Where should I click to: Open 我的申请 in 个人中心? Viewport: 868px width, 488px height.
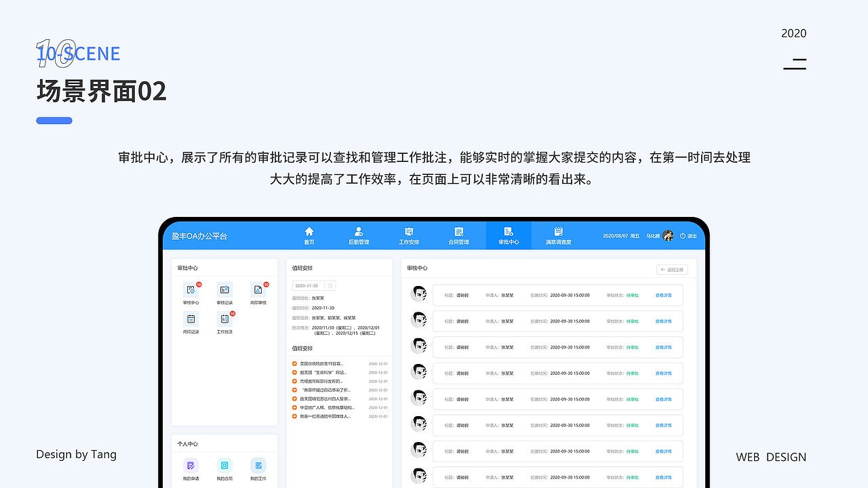[x=191, y=466]
